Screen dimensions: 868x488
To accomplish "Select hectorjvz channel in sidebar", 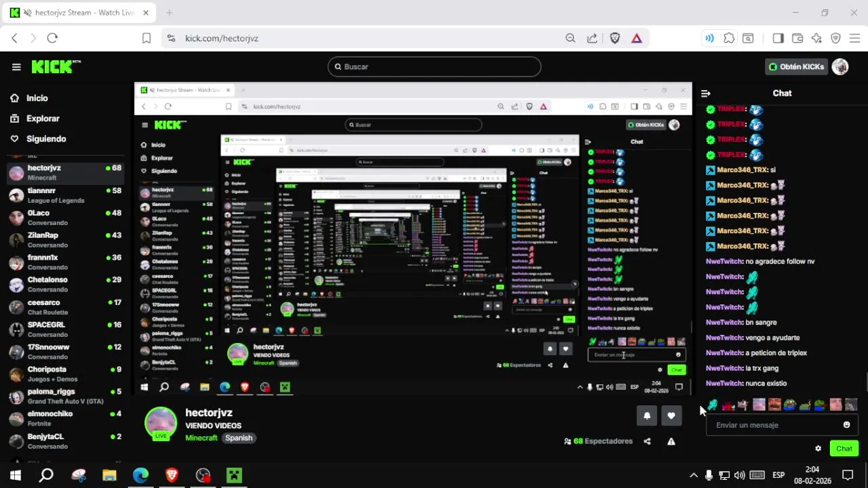I will [x=65, y=173].
